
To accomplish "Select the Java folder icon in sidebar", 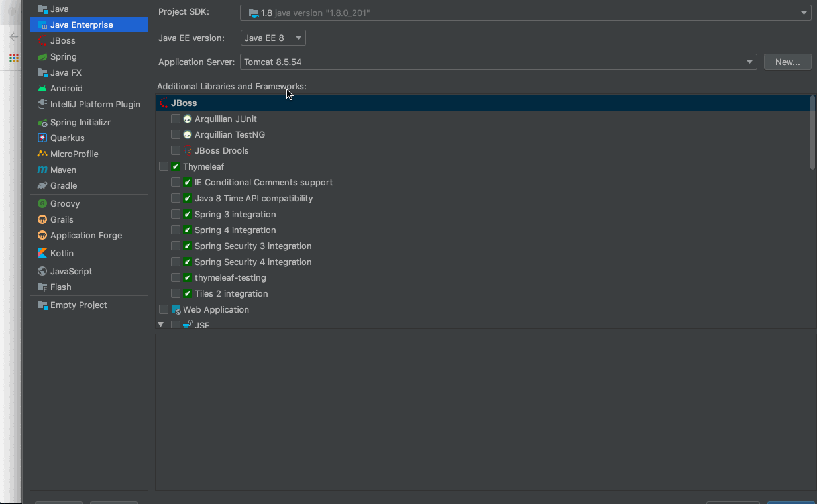I will [42, 9].
